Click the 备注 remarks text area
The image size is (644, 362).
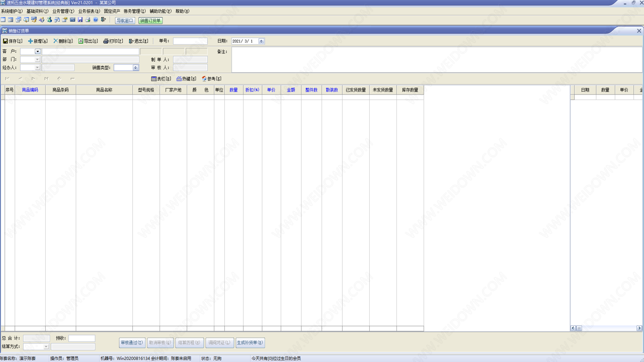pyautogui.click(x=437, y=60)
